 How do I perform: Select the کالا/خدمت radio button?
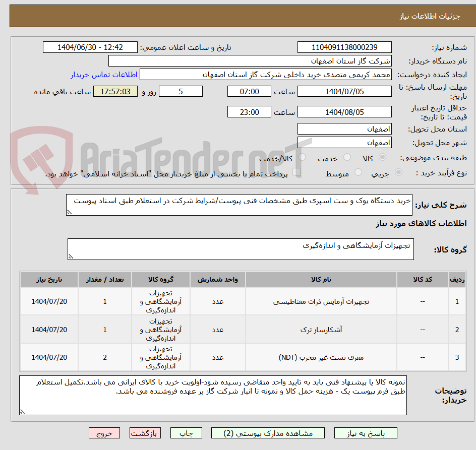pos(302,157)
